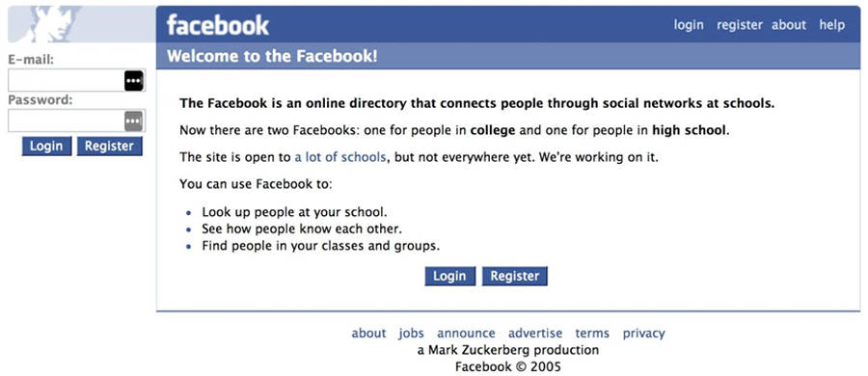The width and height of the screenshot is (868, 376).
Task: Click password manager icon in E-mail field
Action: click(133, 80)
